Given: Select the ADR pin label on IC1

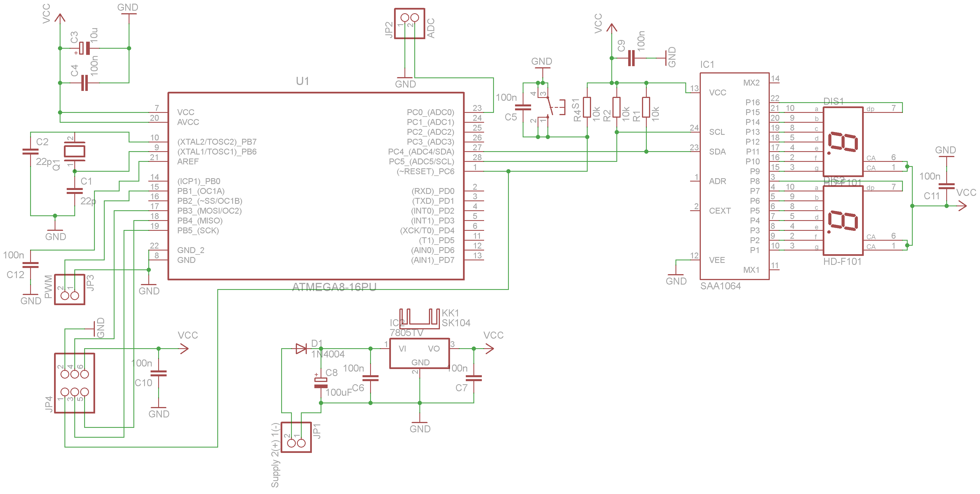Looking at the screenshot, I should (x=717, y=181).
